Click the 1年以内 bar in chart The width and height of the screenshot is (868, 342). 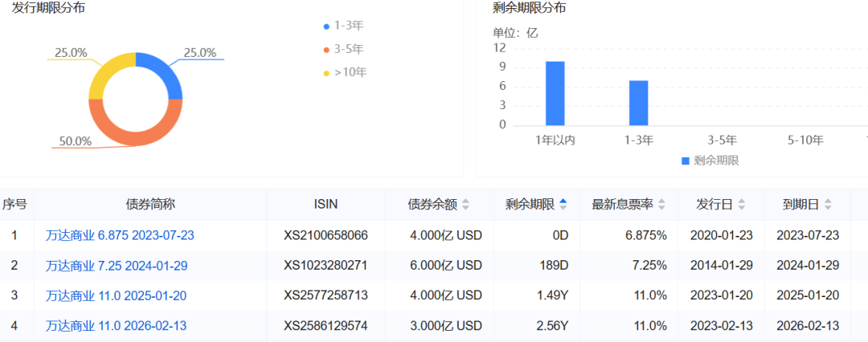pos(555,93)
